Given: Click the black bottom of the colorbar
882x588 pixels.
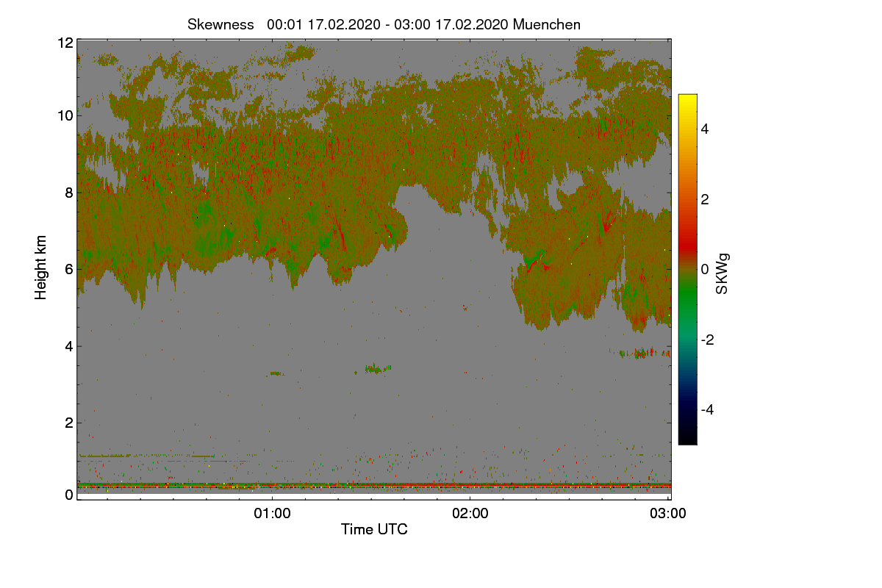Looking at the screenshot, I should point(687,437).
